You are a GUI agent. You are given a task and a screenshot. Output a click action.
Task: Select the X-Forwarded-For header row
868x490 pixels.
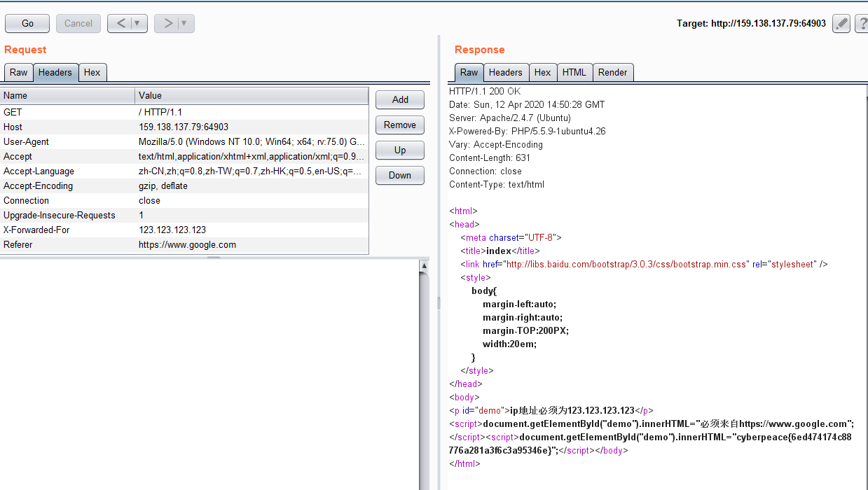(184, 230)
